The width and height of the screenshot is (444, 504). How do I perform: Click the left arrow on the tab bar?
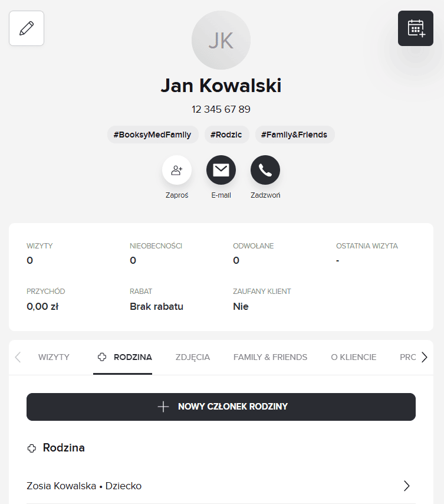tap(17, 356)
